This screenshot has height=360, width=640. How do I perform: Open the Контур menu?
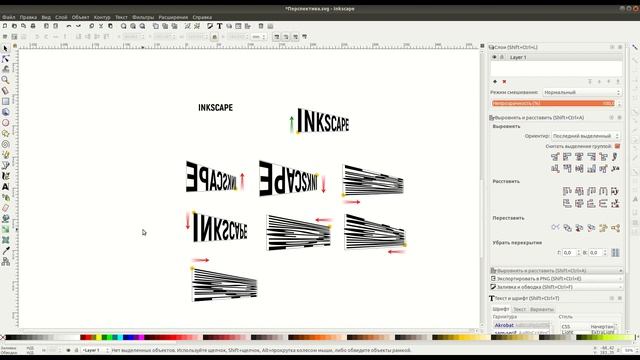tap(102, 17)
